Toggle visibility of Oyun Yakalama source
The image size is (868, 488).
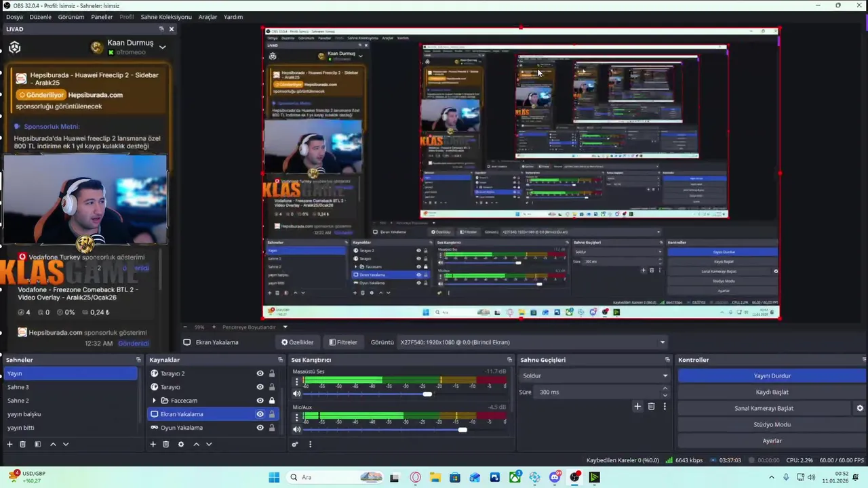pyautogui.click(x=260, y=428)
